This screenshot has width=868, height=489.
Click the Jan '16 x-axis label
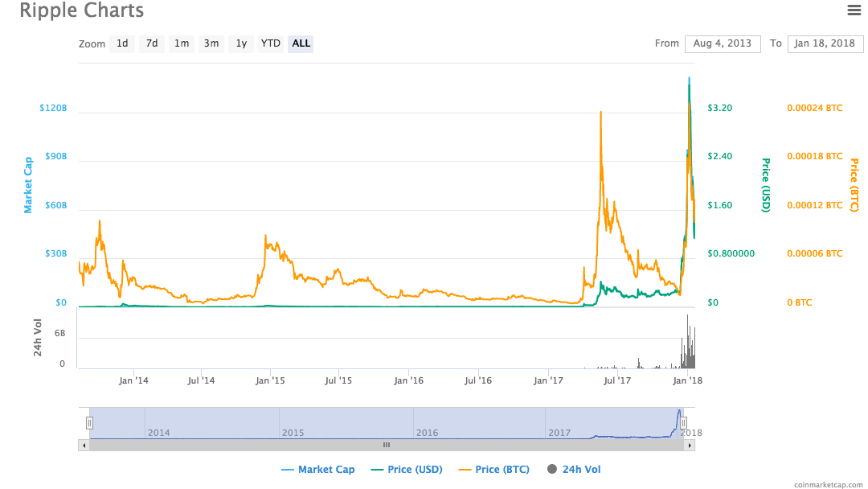click(x=408, y=380)
